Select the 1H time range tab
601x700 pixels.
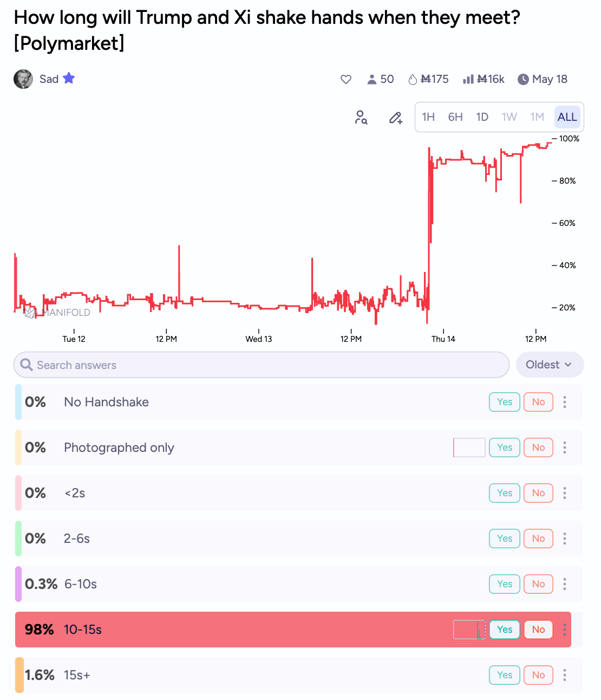pos(428,117)
